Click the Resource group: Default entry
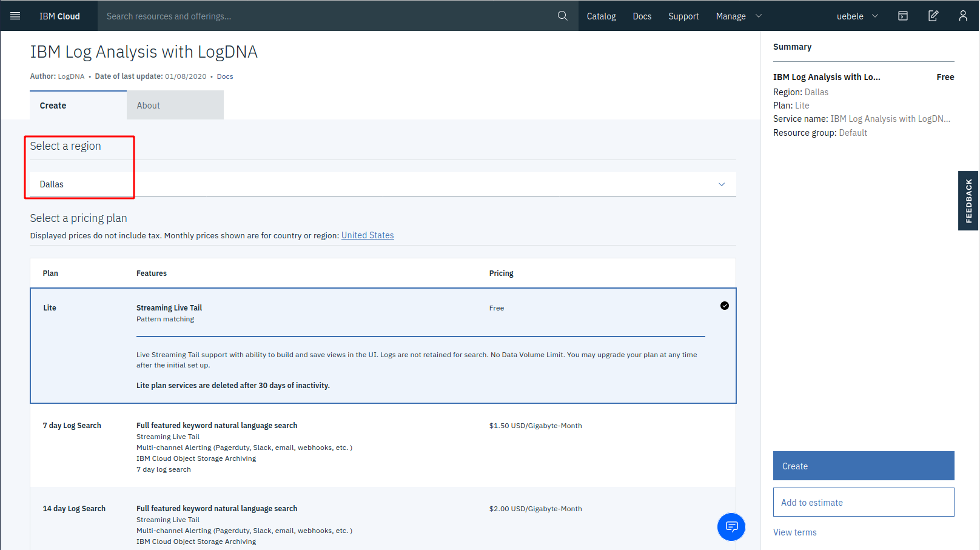The height and width of the screenshot is (550, 980). [820, 133]
